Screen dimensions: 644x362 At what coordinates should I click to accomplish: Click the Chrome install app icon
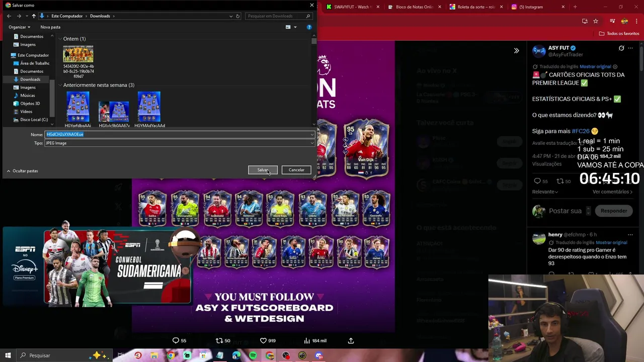(x=585, y=21)
